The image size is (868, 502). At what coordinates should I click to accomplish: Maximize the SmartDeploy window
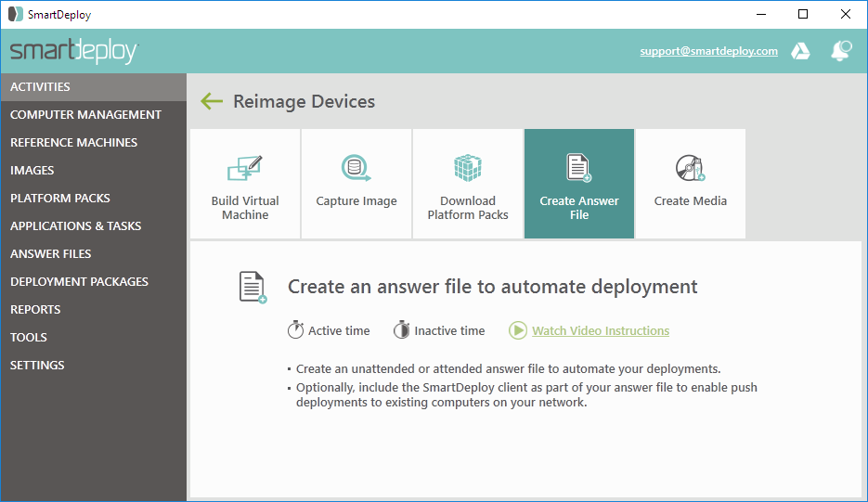(803, 15)
